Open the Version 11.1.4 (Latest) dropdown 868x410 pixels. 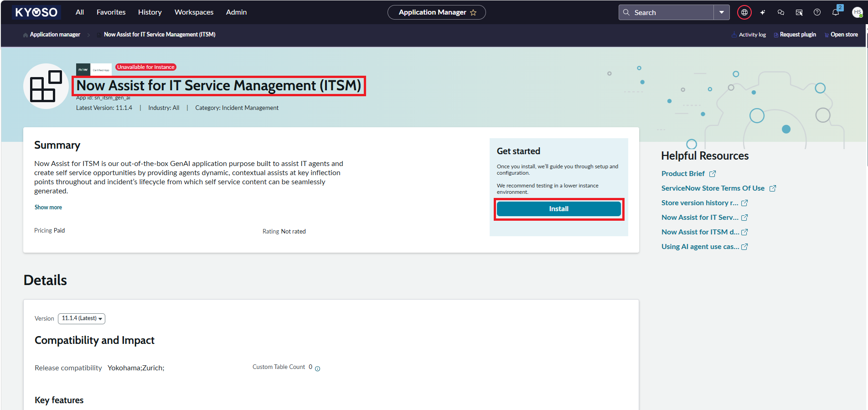point(82,318)
